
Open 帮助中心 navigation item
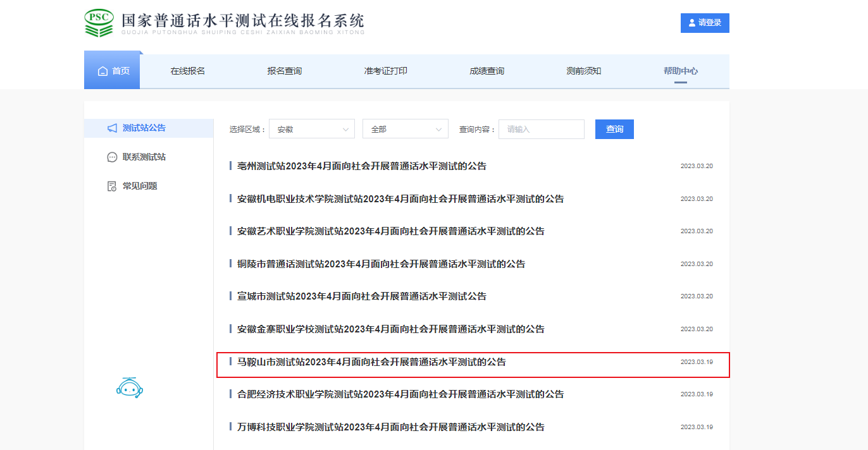(x=680, y=71)
